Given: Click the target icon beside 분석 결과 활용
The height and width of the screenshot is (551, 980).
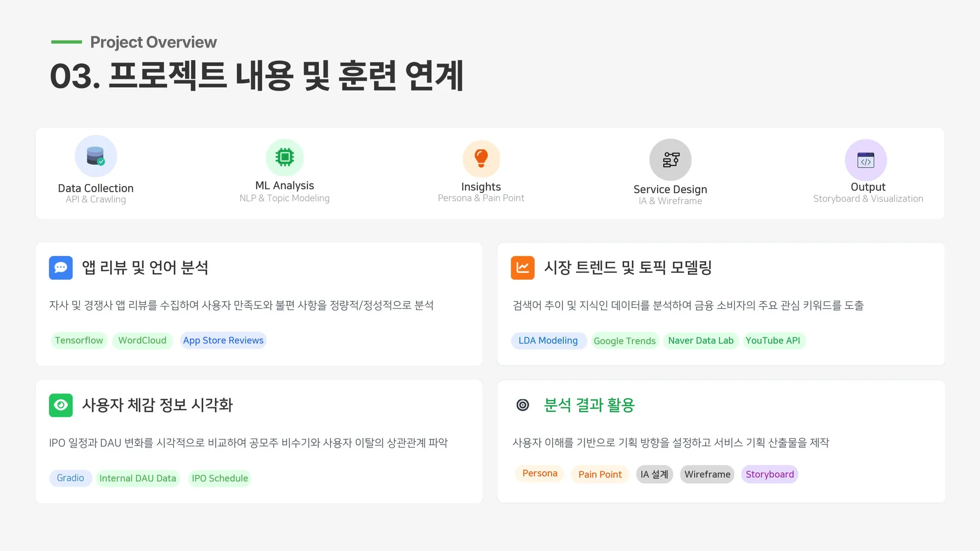Looking at the screenshot, I should [523, 405].
